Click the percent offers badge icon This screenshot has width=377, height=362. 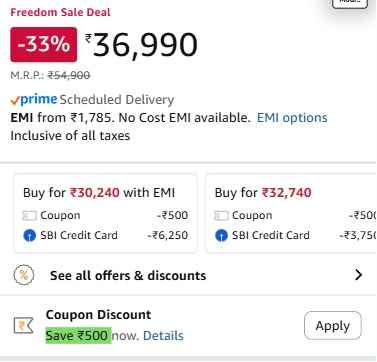[x=24, y=275]
